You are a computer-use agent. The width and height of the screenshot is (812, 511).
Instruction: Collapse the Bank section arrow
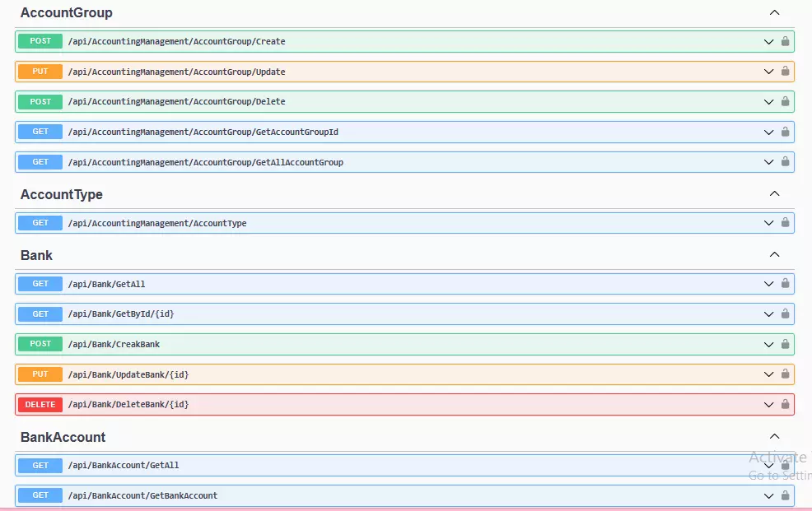(x=774, y=254)
